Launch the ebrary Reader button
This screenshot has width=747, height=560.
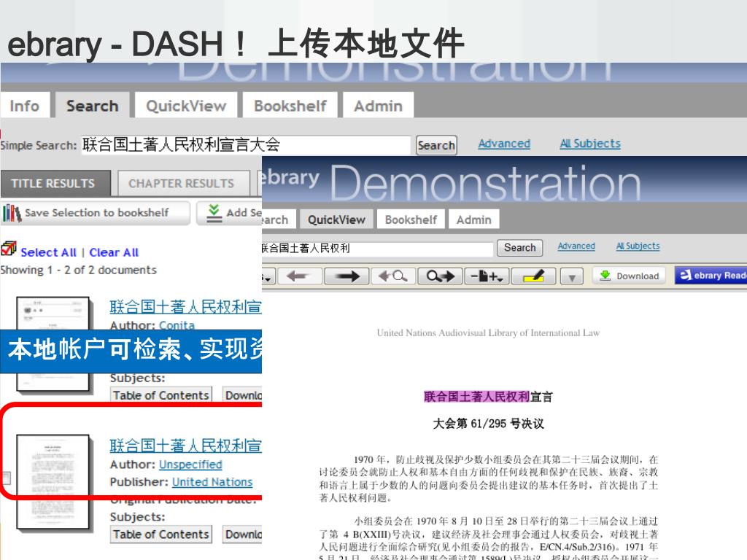click(711, 276)
